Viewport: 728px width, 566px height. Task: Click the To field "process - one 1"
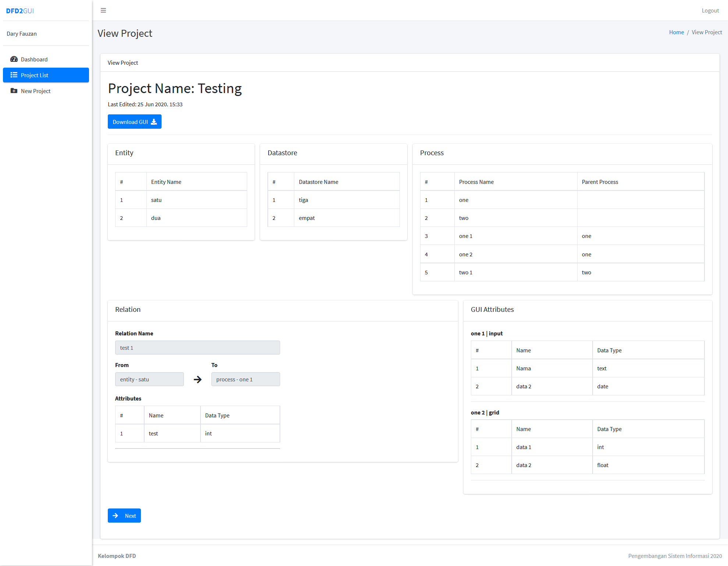[x=245, y=379]
